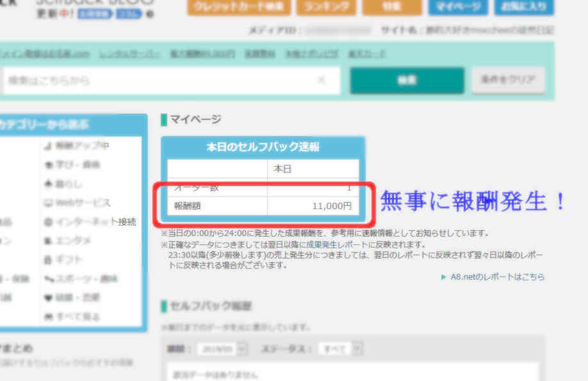Select the Webサービス category
This screenshot has width=588, height=381.
click(77, 203)
